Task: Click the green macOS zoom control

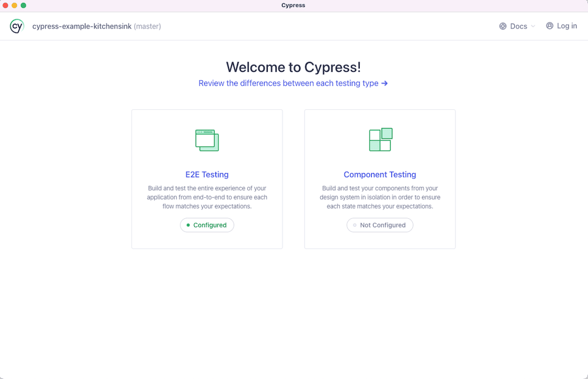Action: 23,5
